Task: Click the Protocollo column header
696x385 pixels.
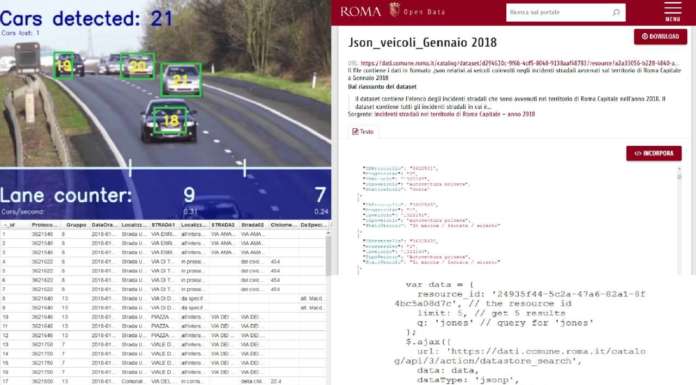Action: click(x=44, y=225)
